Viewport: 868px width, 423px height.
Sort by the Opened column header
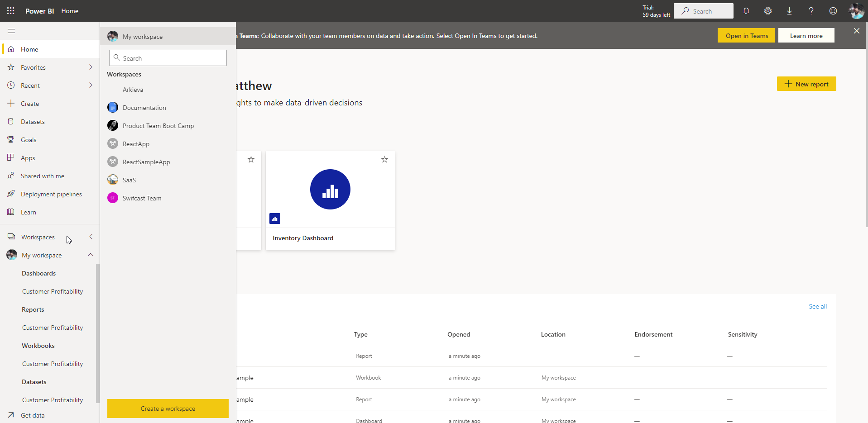pos(459,334)
